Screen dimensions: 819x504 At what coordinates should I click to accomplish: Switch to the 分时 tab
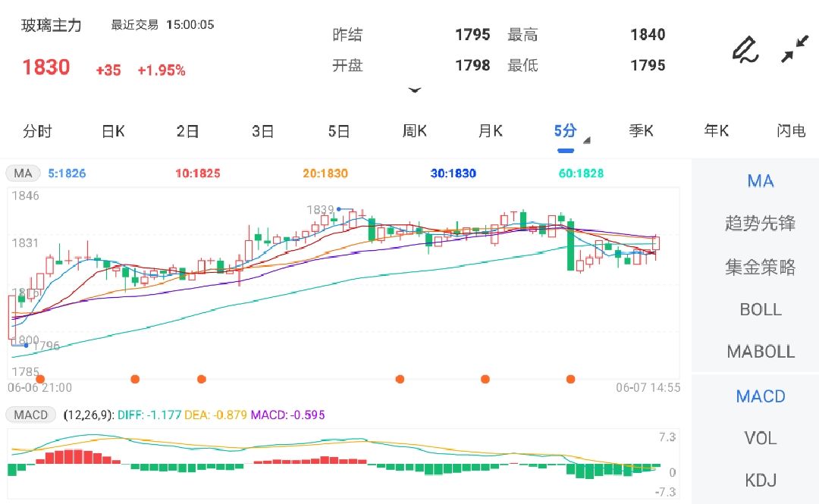click(x=38, y=131)
